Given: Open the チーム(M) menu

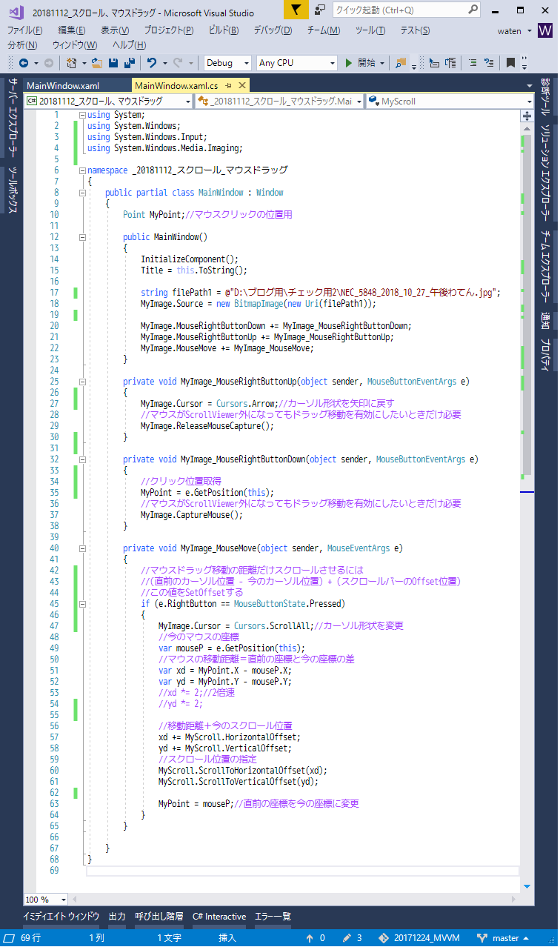Looking at the screenshot, I should (324, 30).
